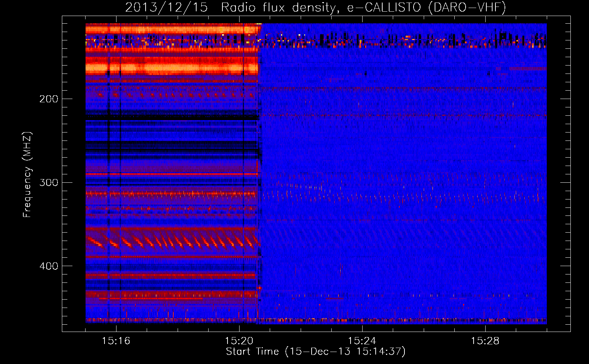Click the '200' frequency tick label
Screen dimensions: 589x364
click(x=49, y=99)
